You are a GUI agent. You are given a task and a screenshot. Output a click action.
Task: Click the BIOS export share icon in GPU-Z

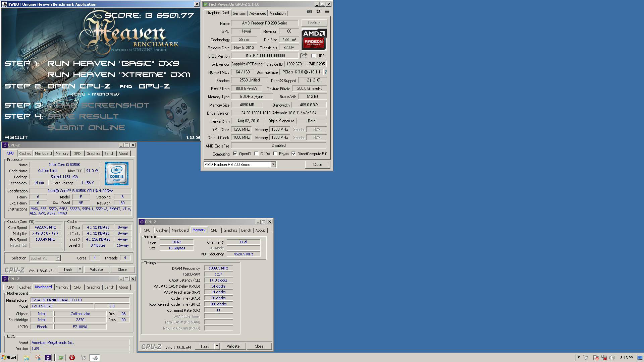click(x=304, y=56)
